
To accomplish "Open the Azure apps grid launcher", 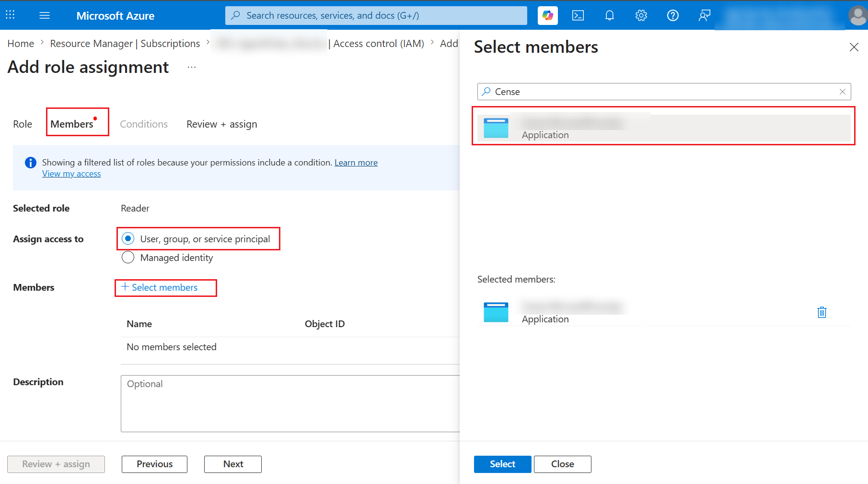I will tap(10, 15).
